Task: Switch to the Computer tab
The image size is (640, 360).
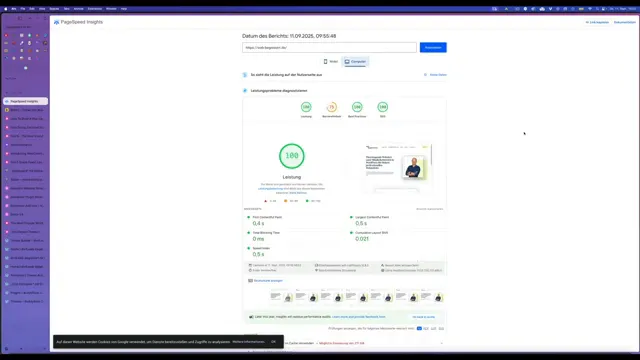Action: 355,62
